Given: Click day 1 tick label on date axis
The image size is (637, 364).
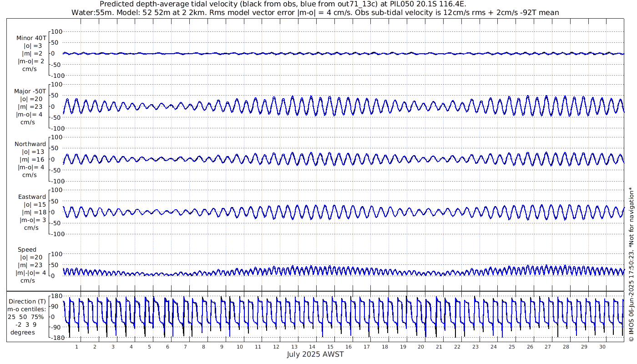Looking at the screenshot, I should coord(76,347).
